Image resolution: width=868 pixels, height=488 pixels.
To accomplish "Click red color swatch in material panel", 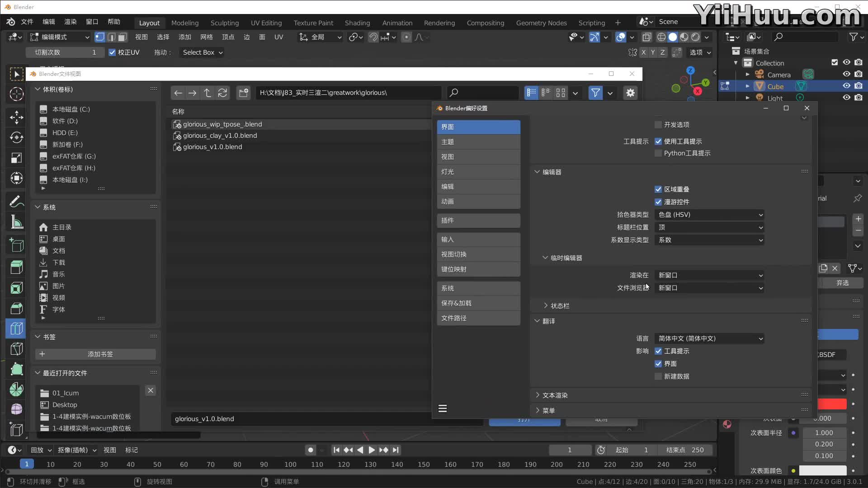I will (832, 404).
